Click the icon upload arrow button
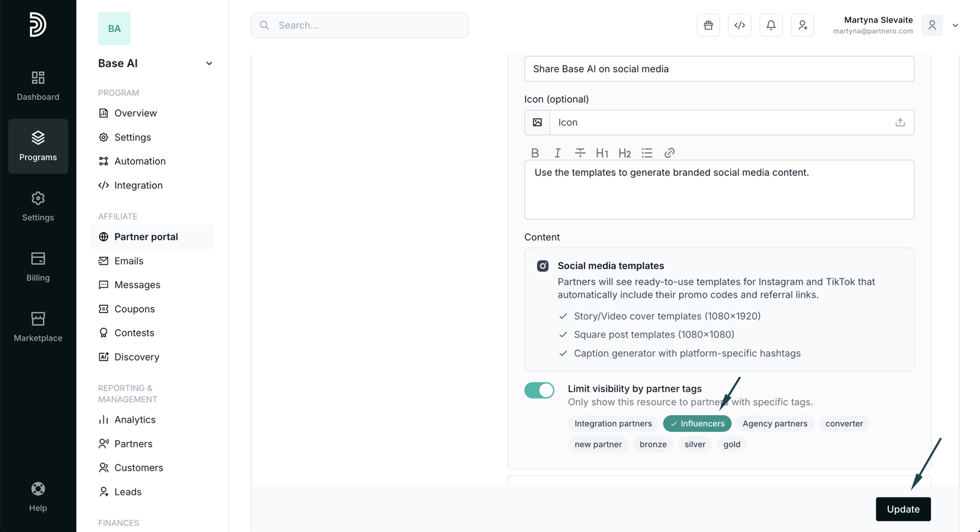The image size is (980, 532). click(x=900, y=123)
